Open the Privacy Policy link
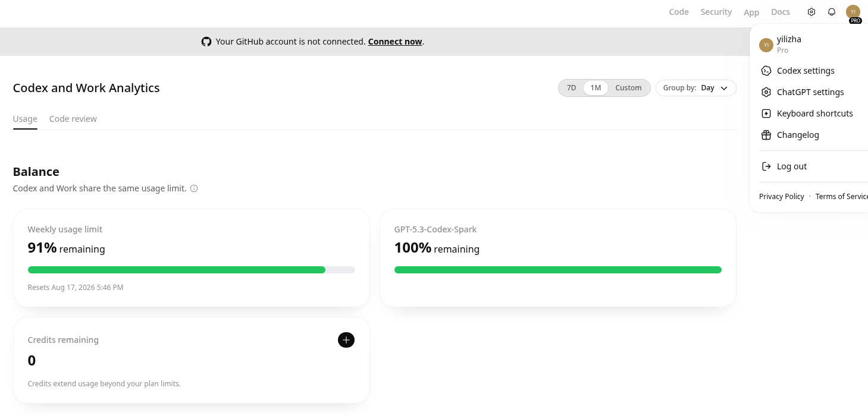This screenshot has height=416, width=868. click(782, 197)
